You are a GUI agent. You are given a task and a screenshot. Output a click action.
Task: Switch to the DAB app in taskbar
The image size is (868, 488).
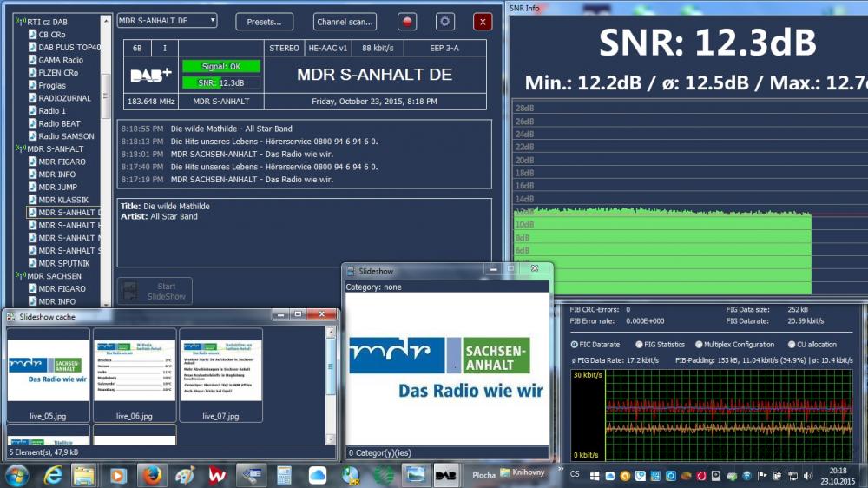445,476
